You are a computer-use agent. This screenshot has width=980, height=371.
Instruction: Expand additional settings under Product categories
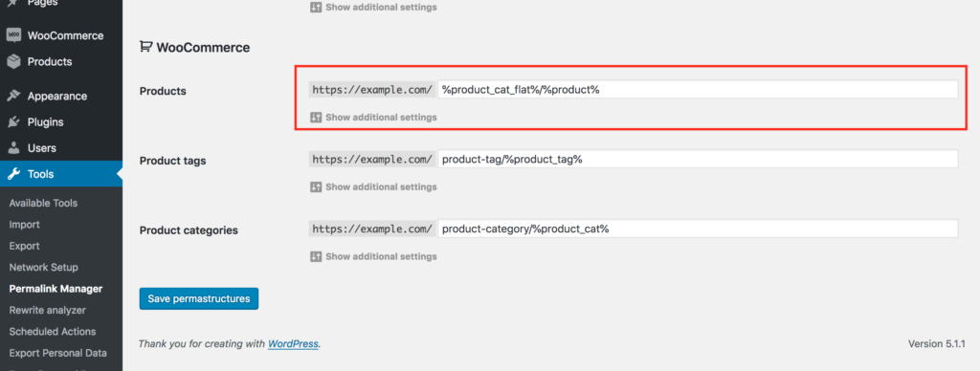tap(381, 256)
